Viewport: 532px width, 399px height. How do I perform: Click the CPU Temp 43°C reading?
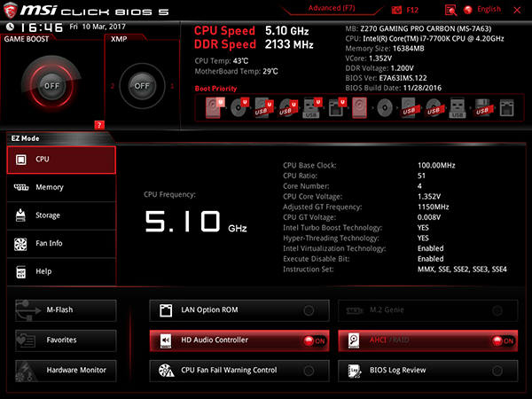[x=221, y=61]
